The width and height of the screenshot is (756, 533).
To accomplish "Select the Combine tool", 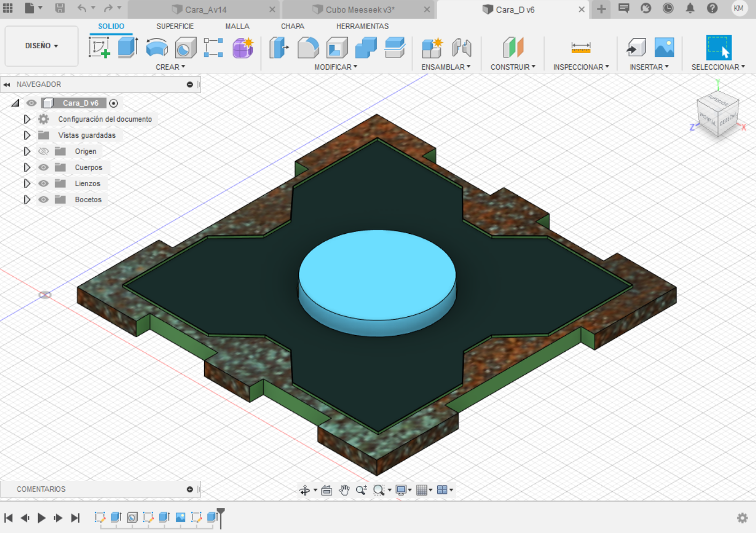I will pos(366,48).
